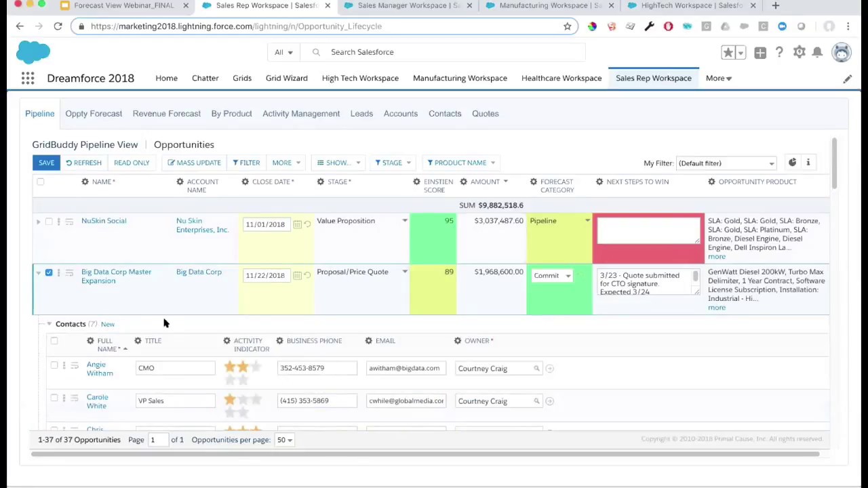Set Angie Witham activity indicator second star

click(x=243, y=367)
